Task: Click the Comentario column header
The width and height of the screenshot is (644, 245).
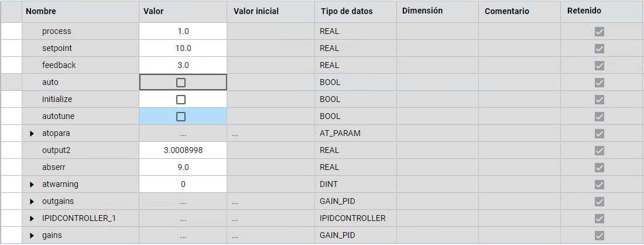Action: [506, 11]
